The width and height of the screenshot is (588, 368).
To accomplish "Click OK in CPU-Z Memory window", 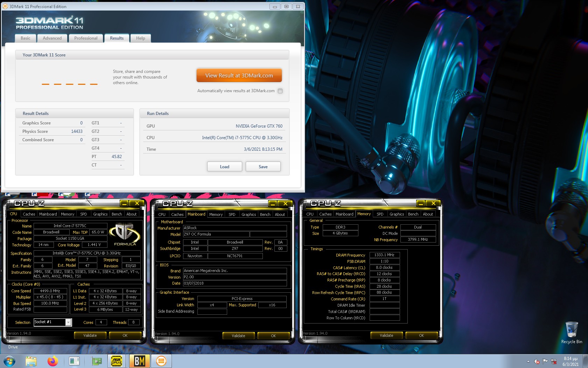I will [x=421, y=335].
